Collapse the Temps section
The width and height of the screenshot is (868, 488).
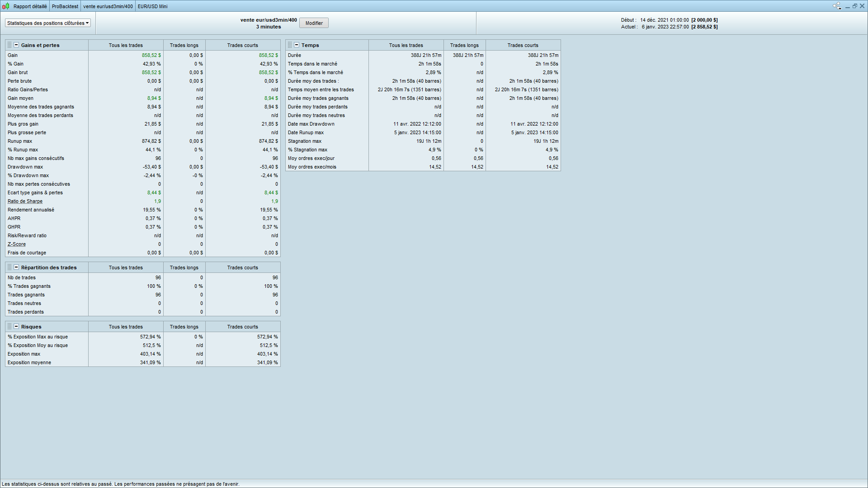[x=297, y=45]
